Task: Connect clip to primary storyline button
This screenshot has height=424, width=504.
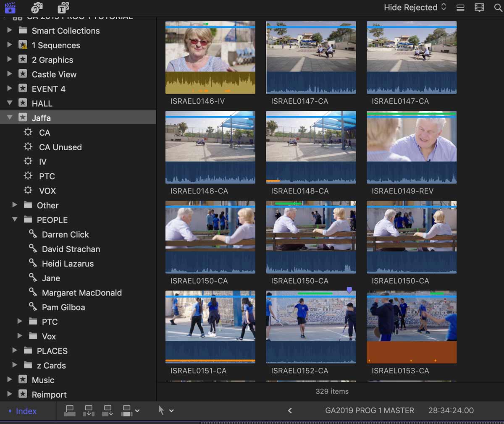Action: pyautogui.click(x=70, y=411)
